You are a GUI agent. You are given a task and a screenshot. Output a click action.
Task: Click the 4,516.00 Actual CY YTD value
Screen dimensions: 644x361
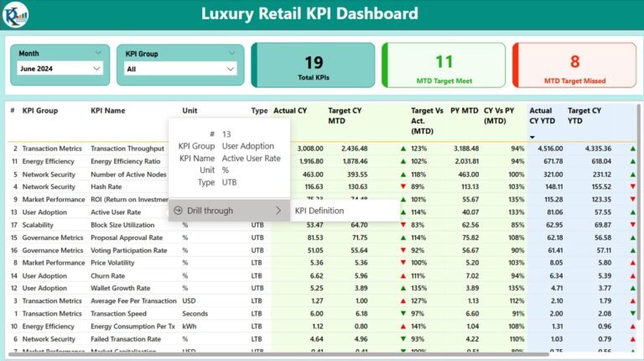click(550, 149)
